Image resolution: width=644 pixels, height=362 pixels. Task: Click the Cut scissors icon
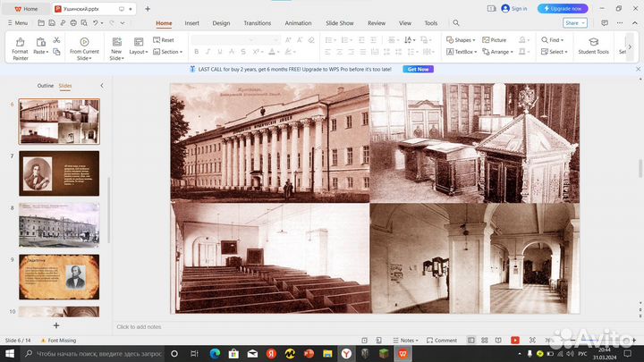(56, 40)
